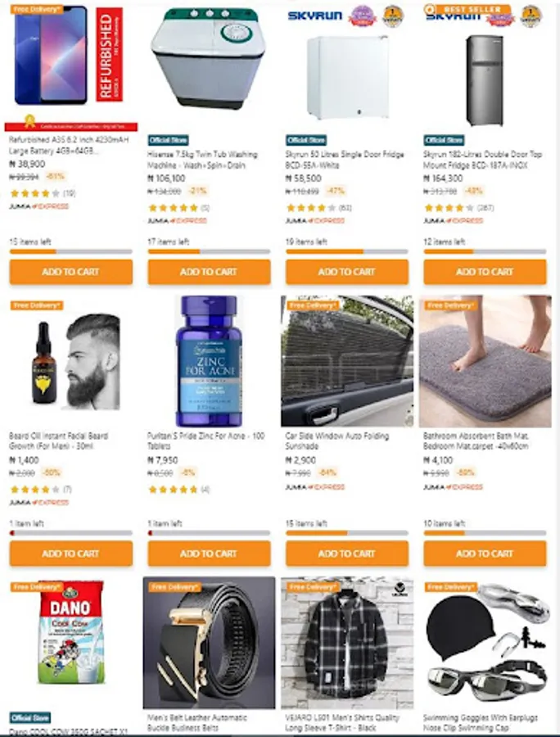
Task: Open Skyrun 182-Litres Double Door Fridge title link
Action: point(482,160)
